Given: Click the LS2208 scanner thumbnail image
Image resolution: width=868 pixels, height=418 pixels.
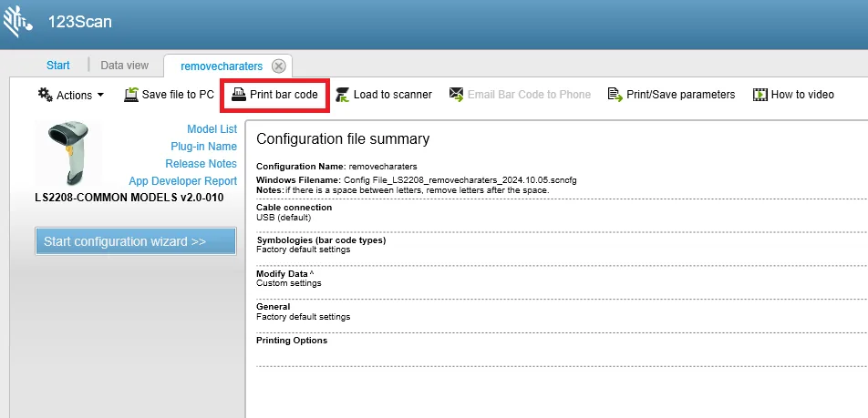Looking at the screenshot, I should [x=68, y=153].
